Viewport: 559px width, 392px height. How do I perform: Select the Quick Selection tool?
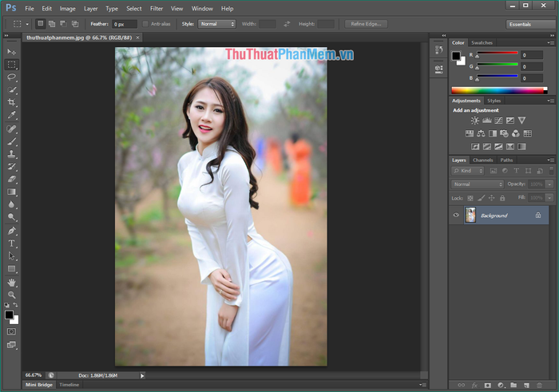pos(11,89)
